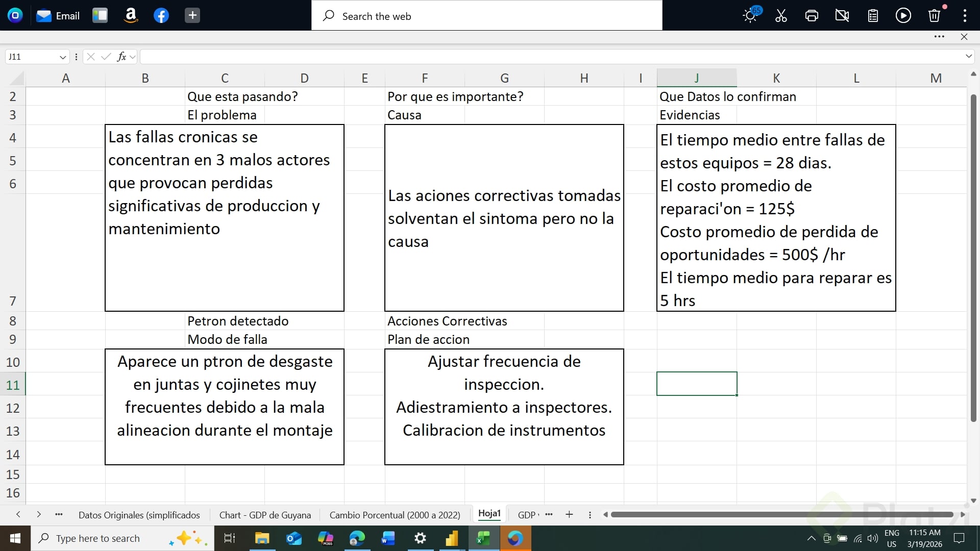Click the scissors screenshot clip icon
This screenshot has height=551, width=980.
click(781, 16)
